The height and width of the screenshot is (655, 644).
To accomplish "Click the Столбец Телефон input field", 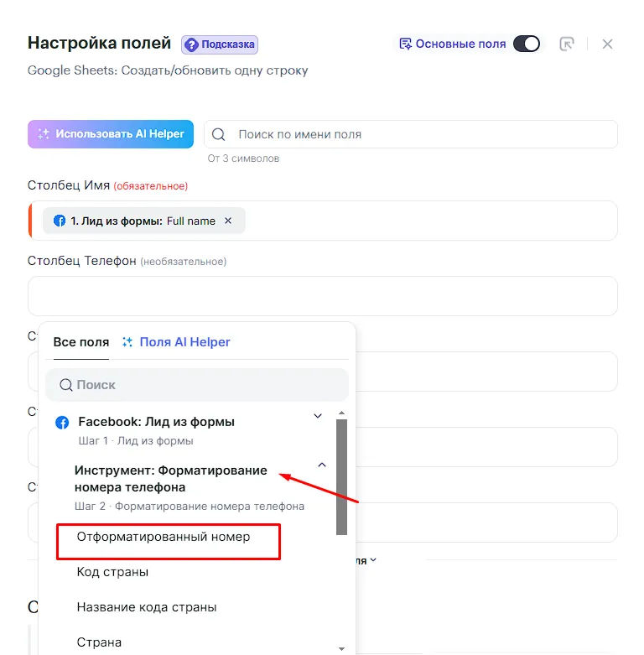I will (323, 296).
